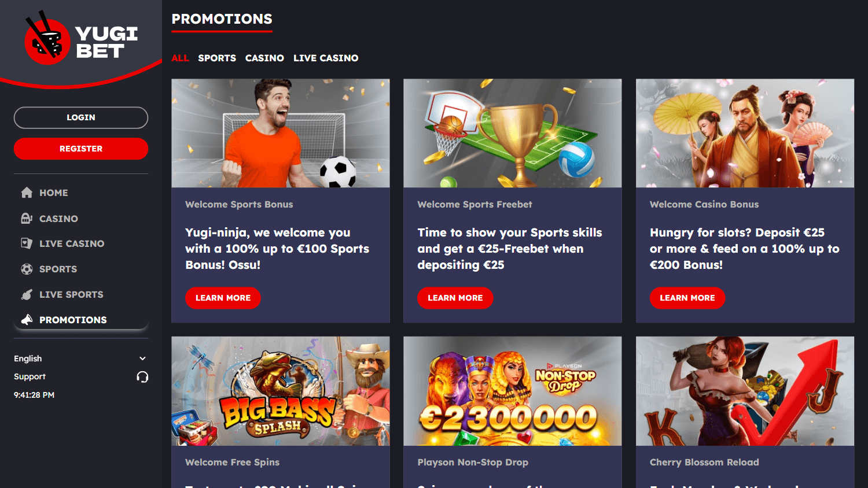The image size is (868, 488).
Task: Select the Casino filter tab
Action: click(x=264, y=58)
